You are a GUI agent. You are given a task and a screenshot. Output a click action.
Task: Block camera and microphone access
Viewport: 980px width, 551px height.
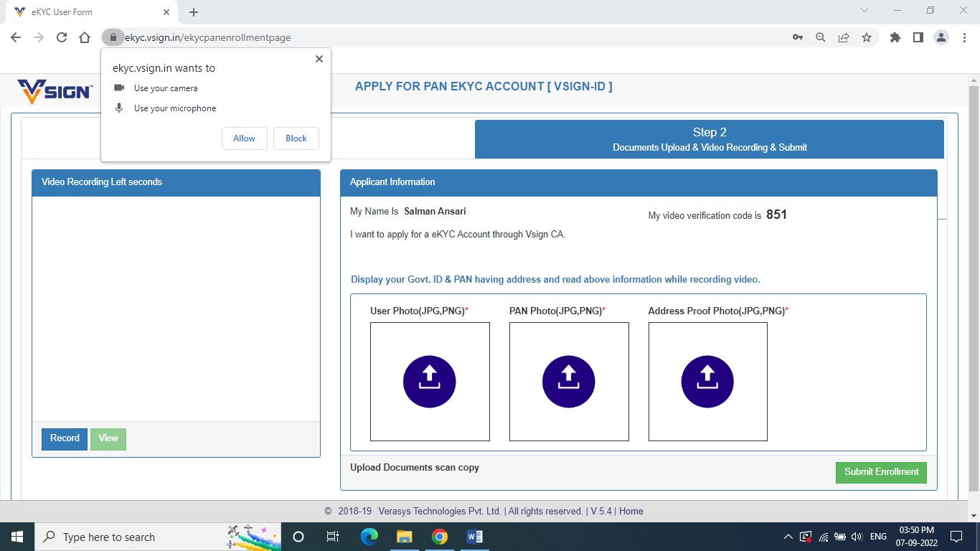point(296,138)
